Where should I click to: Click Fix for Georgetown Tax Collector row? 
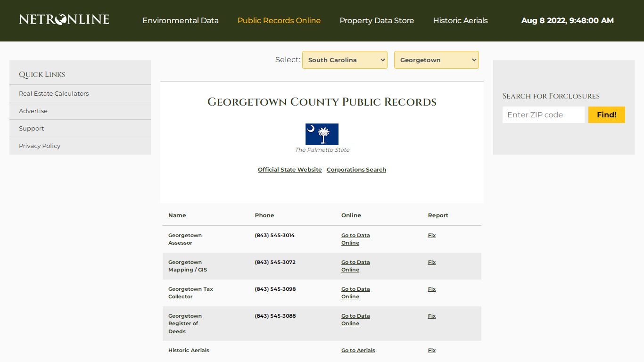point(432,289)
